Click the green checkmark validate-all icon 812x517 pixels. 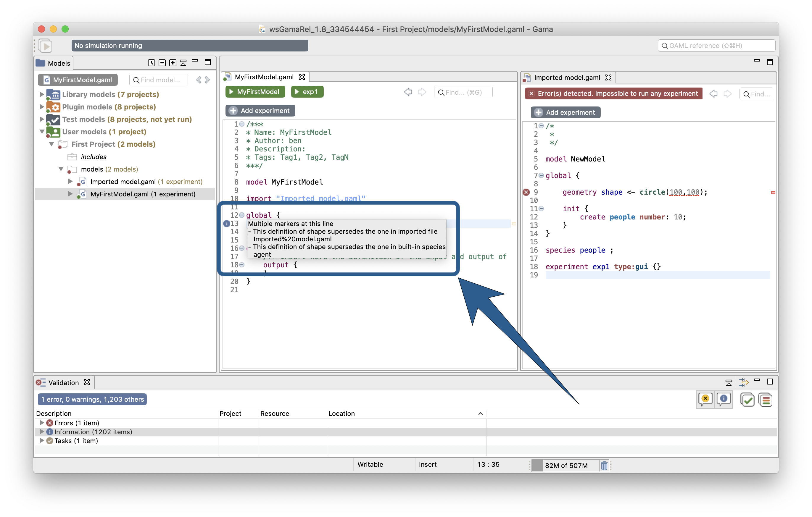pyautogui.click(x=747, y=400)
